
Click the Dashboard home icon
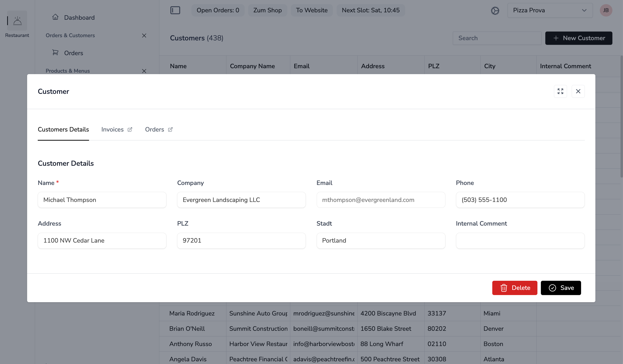click(55, 17)
